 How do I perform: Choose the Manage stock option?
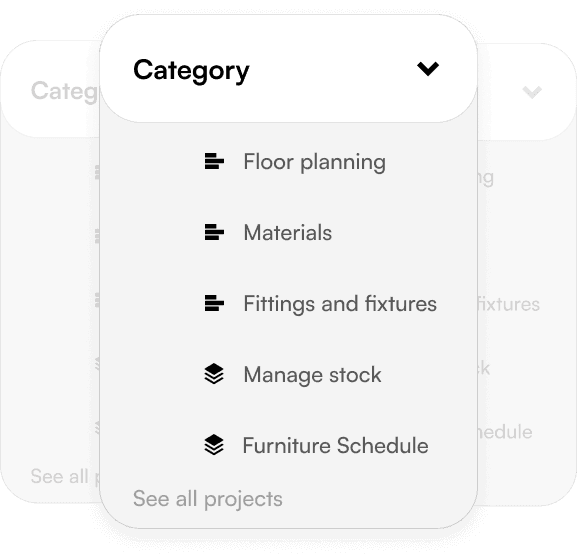click(x=312, y=375)
